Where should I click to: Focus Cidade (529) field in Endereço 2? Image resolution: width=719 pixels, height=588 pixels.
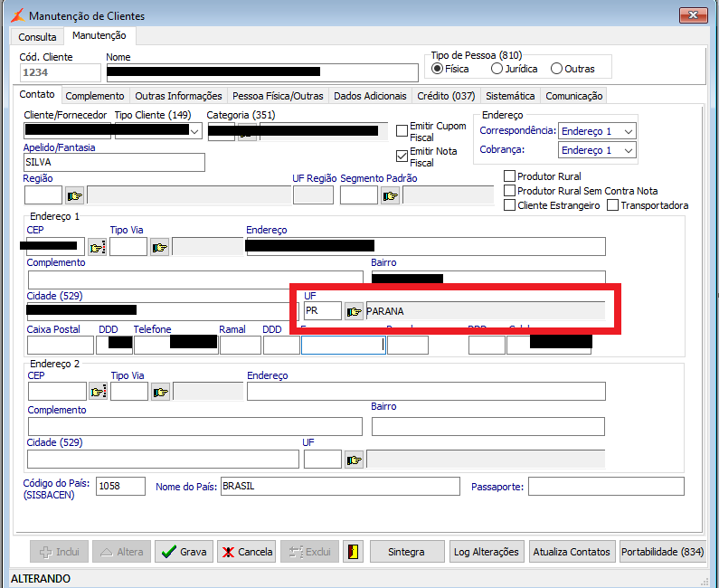pos(163,460)
